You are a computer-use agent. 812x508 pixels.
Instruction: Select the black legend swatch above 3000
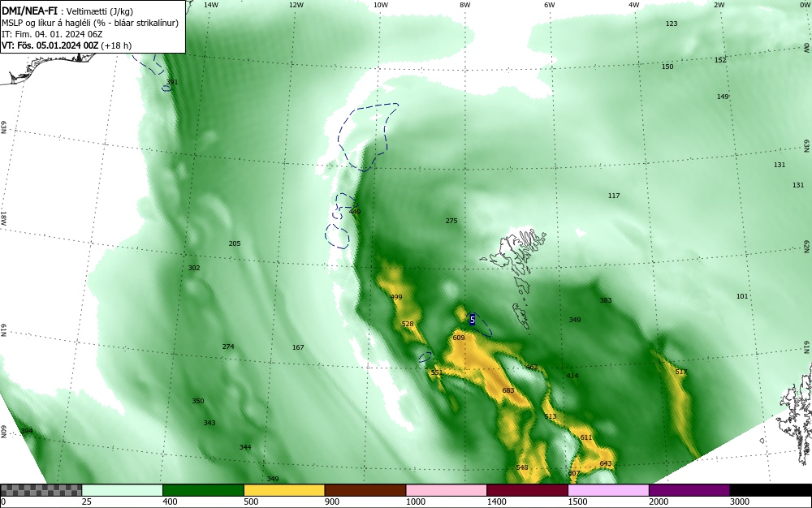[771, 490]
